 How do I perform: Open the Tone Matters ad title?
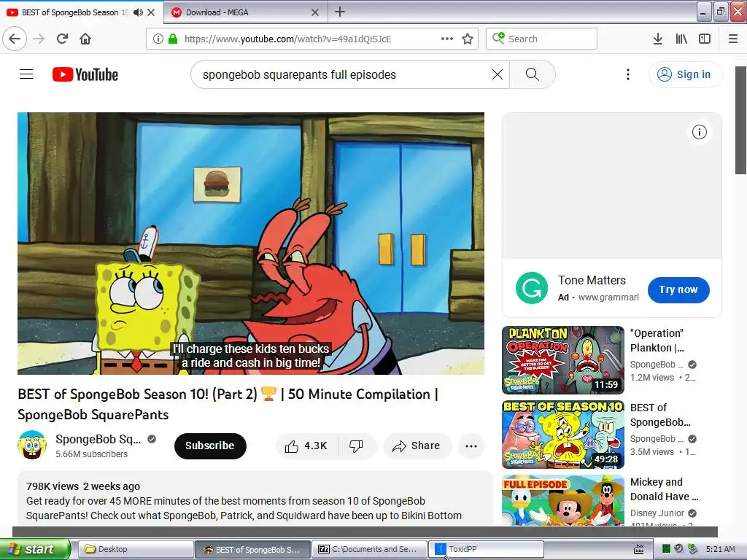592,280
